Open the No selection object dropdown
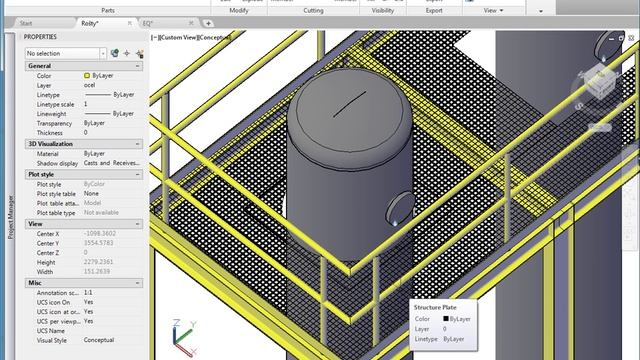640x360 pixels. click(102, 53)
